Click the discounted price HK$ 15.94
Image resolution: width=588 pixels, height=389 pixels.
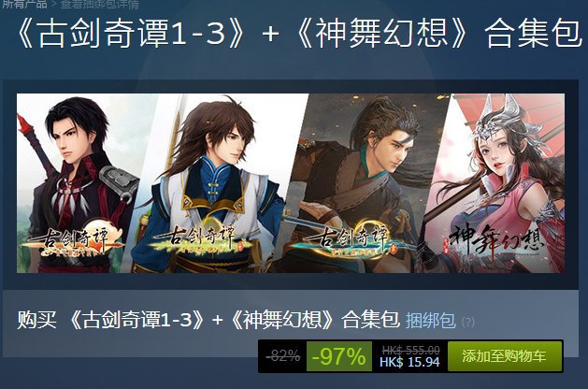point(409,362)
